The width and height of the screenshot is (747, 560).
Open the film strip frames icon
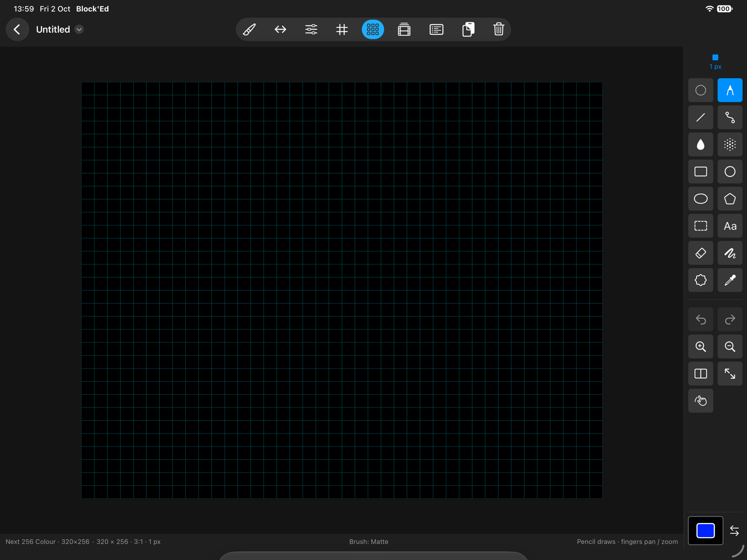[404, 29]
